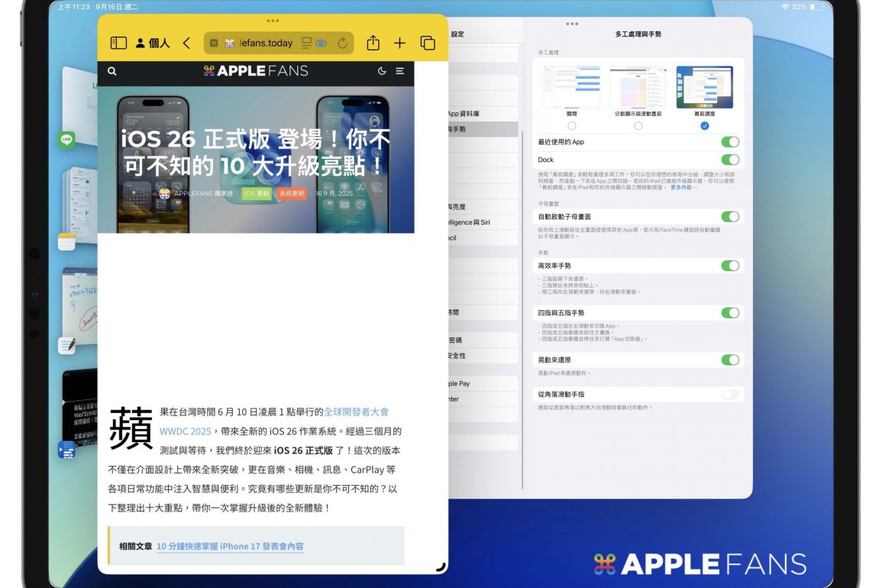
Task: Enable the 從角落滑動手指 switch
Action: point(729,394)
